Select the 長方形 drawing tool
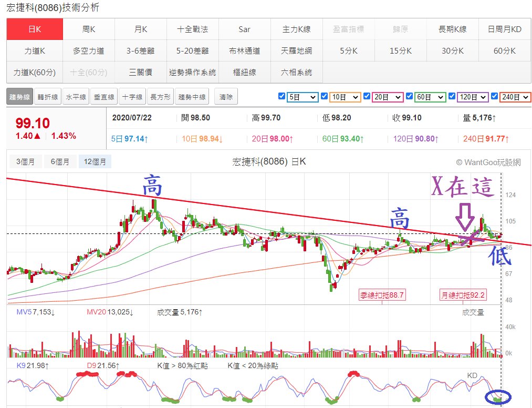This screenshot has width=532, height=408. (x=161, y=97)
